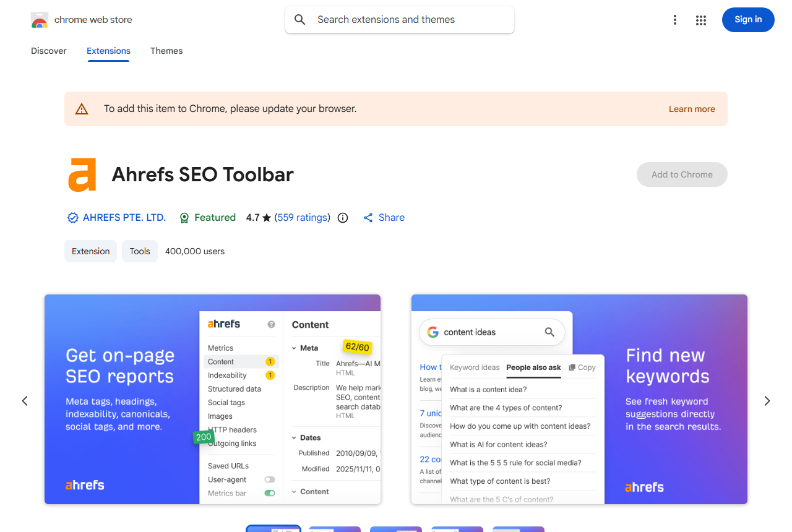
Task: Click the '400,000 users' text
Action: pyautogui.click(x=195, y=251)
